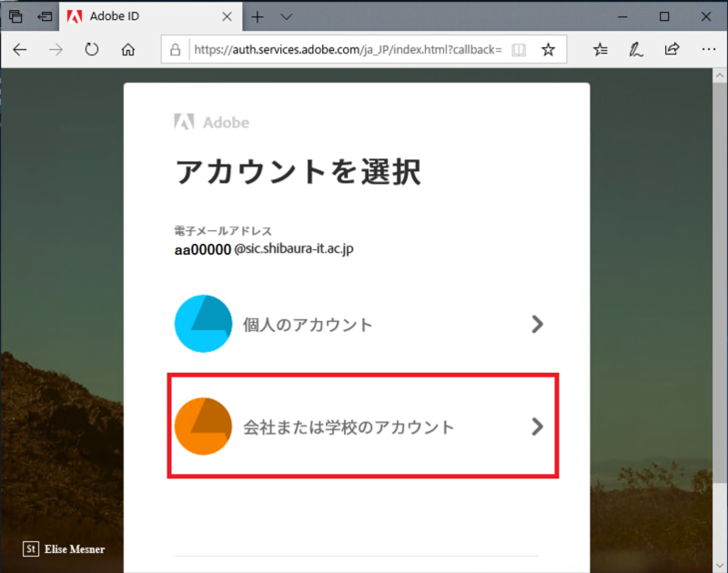Show the tabs you've set aside
Image resolution: width=728 pixels, height=573 pixels.
[15, 16]
